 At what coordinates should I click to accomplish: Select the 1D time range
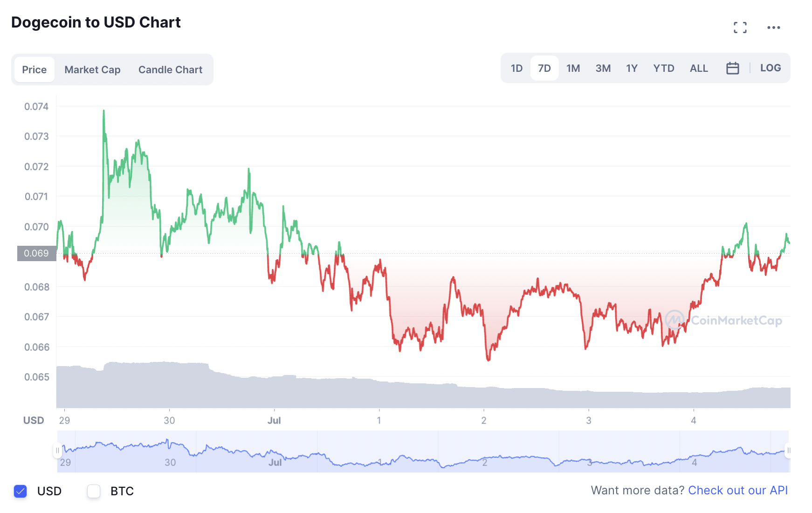click(516, 69)
